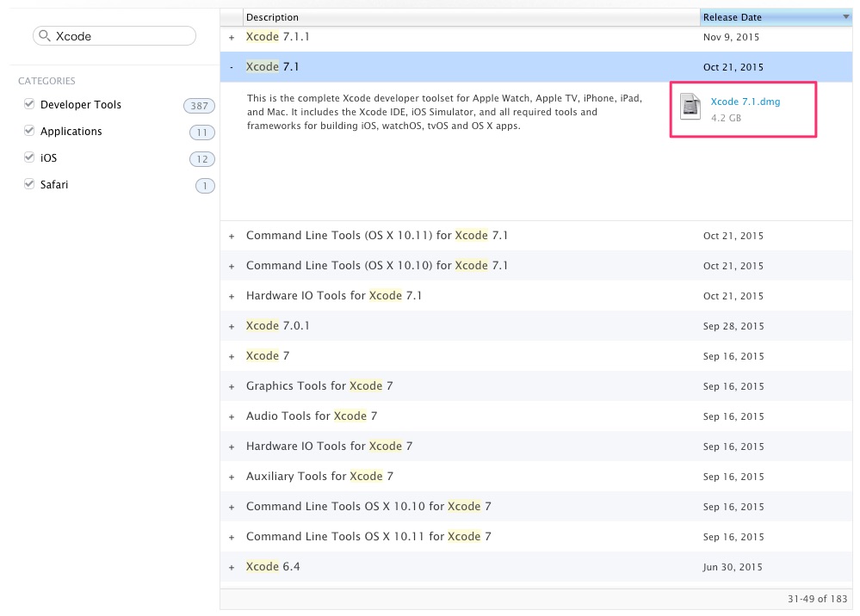Select Audio Tools for Xcode 7 title
This screenshot has height=616, width=860.
coord(312,416)
